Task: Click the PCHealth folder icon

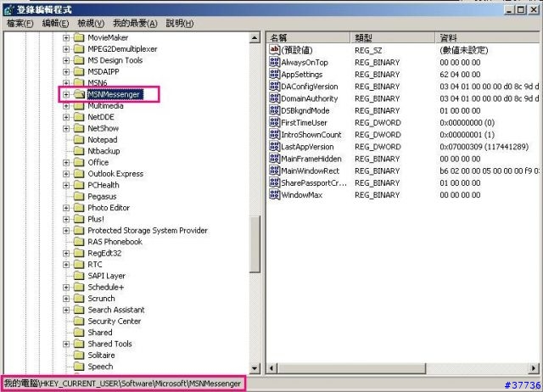Action: 79,185
